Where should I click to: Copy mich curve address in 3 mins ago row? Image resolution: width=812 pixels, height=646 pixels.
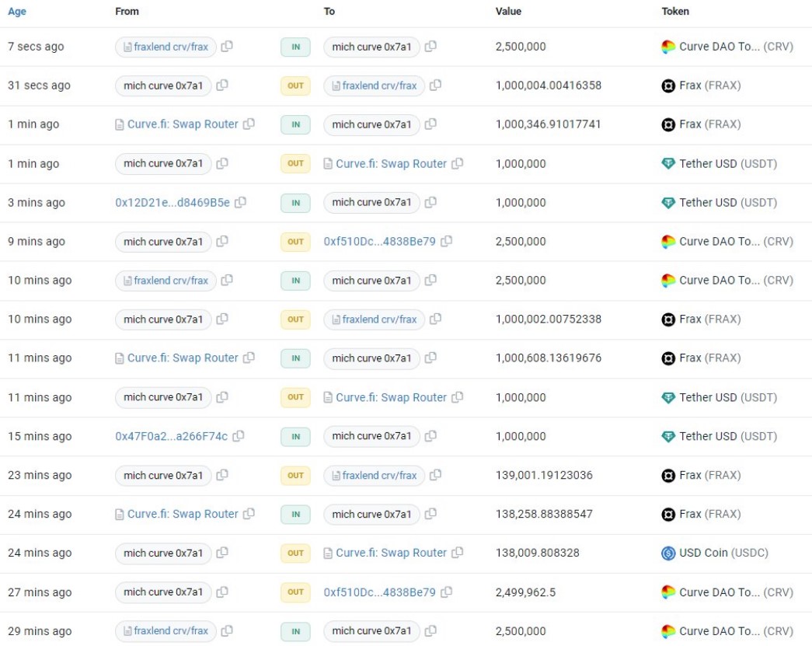point(430,203)
